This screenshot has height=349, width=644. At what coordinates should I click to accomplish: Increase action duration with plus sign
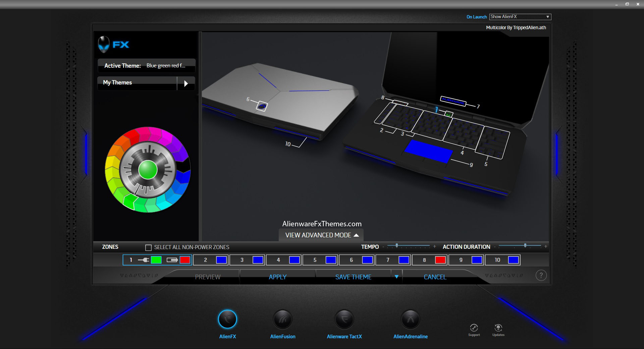tap(546, 246)
